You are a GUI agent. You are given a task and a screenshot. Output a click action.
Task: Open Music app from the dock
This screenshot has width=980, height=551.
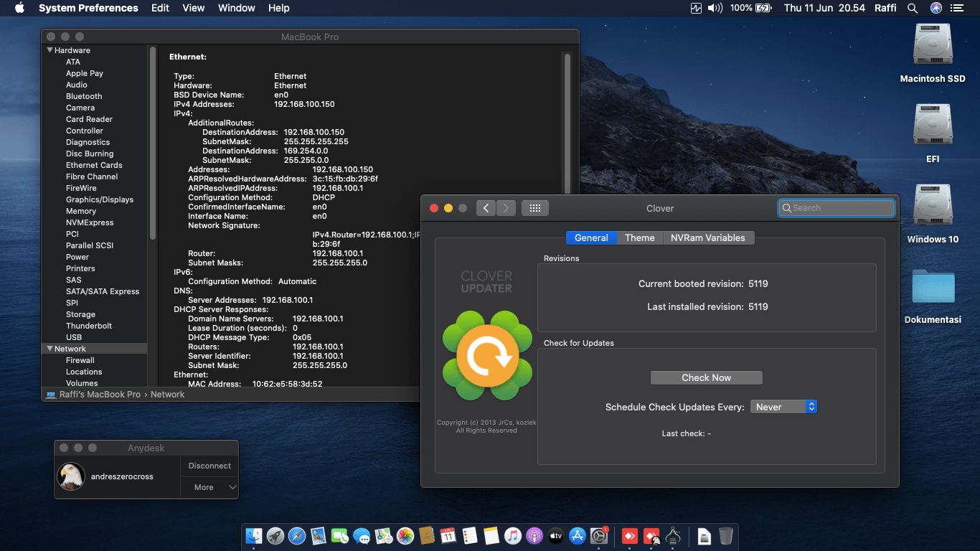[x=513, y=536]
